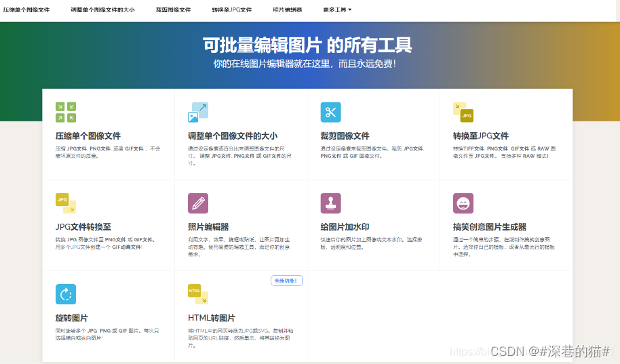Viewport: 620px width, 364px height.
Task: Click the heading 可批量编辑图片 的所有工具
Action: [307, 45]
